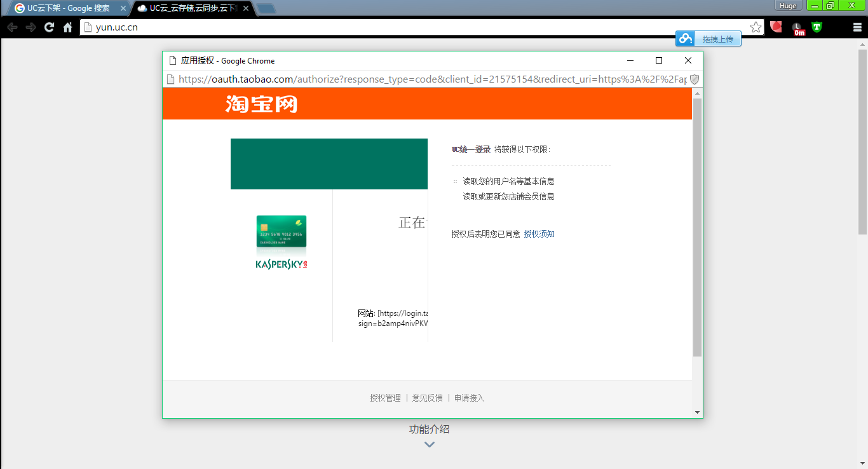
Task: Click the text 读取您的用户名等基本信息
Action: coord(508,181)
